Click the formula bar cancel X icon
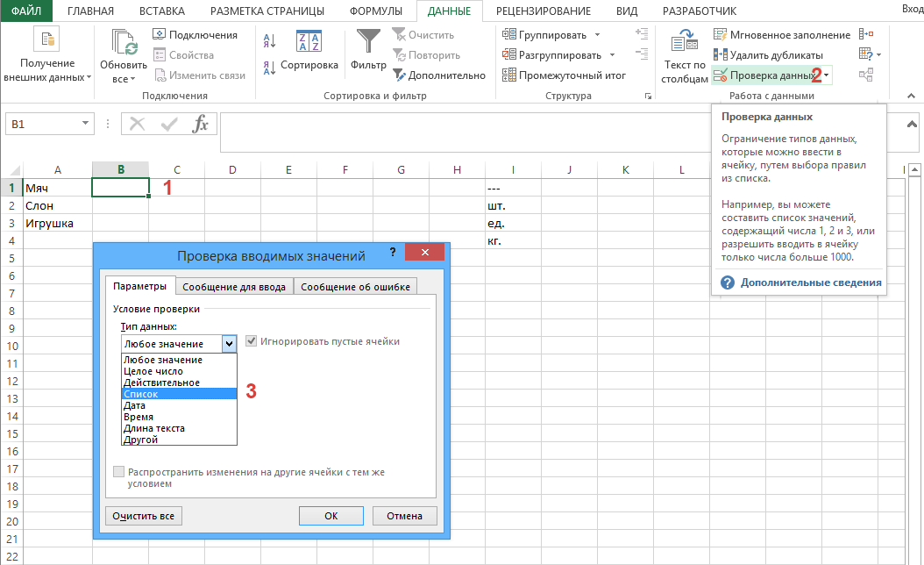The height and width of the screenshot is (565, 924). (x=138, y=124)
